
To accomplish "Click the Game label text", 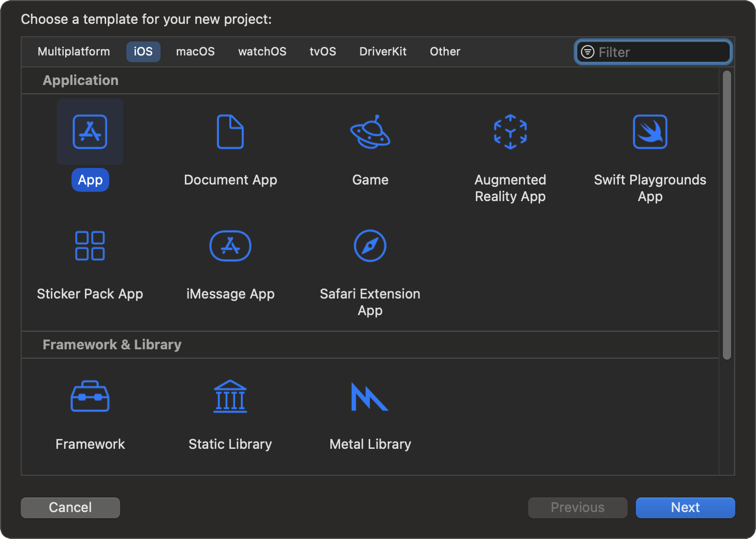I will point(370,180).
